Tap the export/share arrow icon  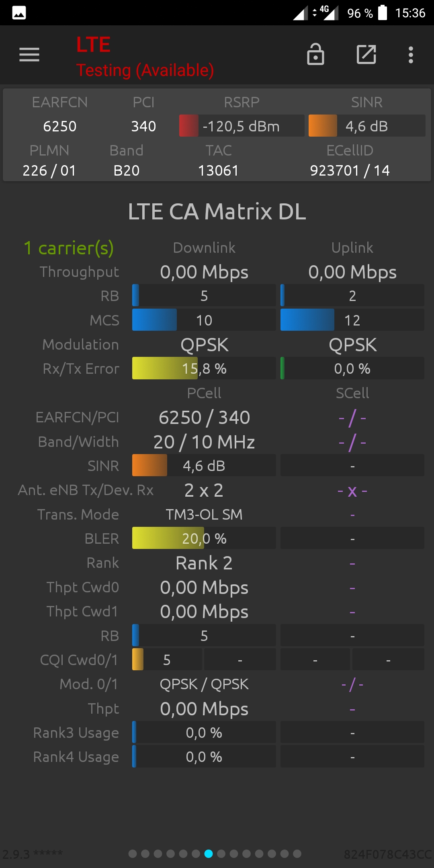click(366, 54)
